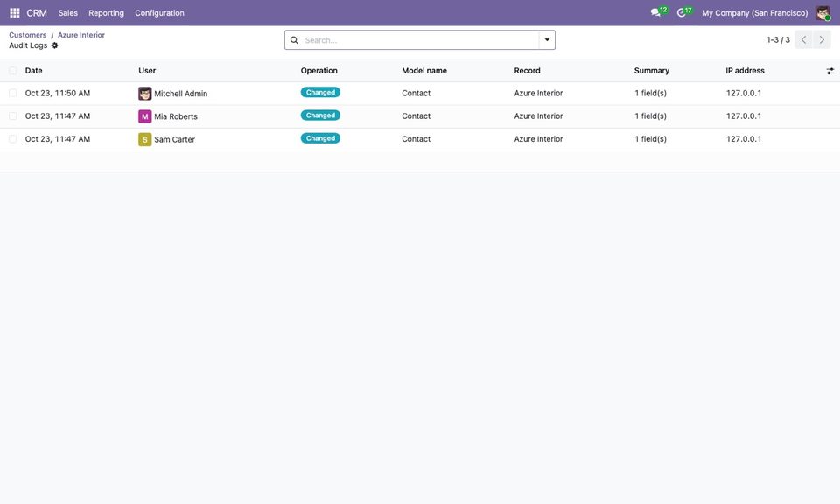This screenshot has width=840, height=504.
Task: Open the optional columns adjust icon
Action: tap(829, 71)
